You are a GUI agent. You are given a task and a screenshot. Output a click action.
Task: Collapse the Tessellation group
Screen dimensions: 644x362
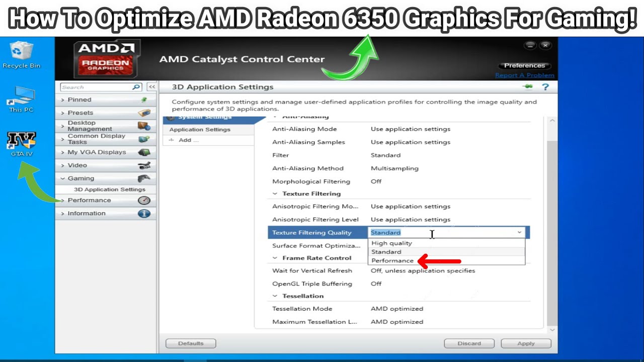[x=275, y=296]
